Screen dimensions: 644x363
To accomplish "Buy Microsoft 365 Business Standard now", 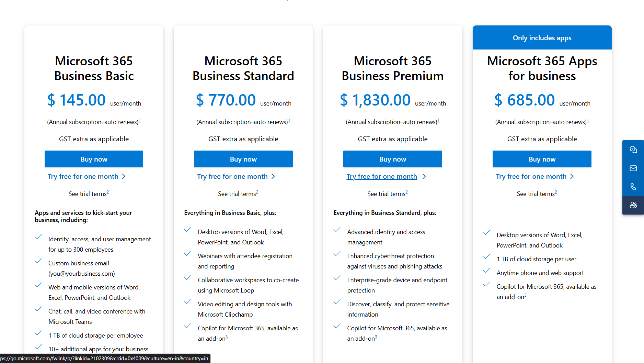I will pyautogui.click(x=243, y=159).
